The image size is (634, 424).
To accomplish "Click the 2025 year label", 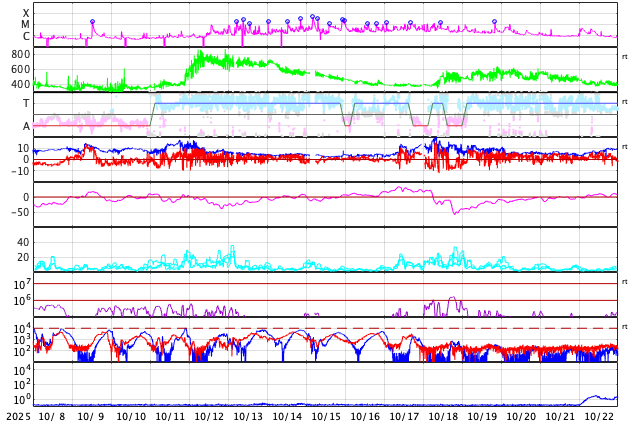I will pos(18,416).
